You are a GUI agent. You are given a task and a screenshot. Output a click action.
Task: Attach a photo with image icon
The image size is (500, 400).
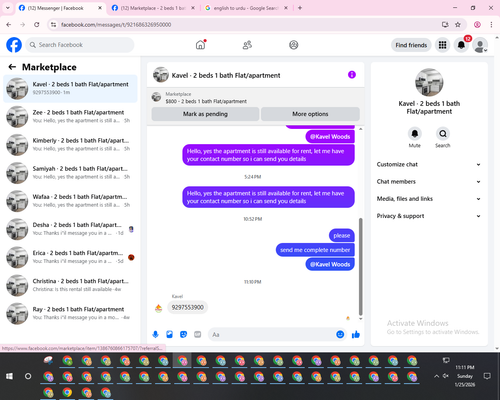click(169, 334)
